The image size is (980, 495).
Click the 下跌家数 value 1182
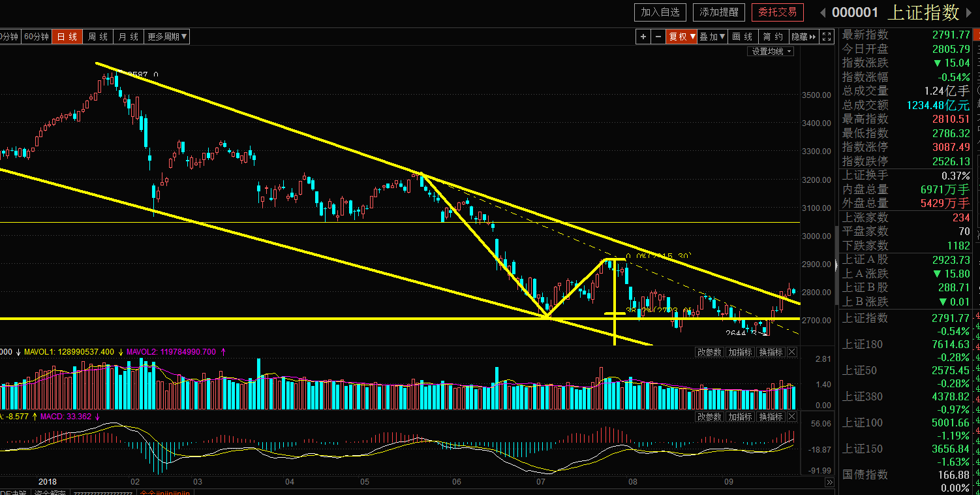point(958,246)
